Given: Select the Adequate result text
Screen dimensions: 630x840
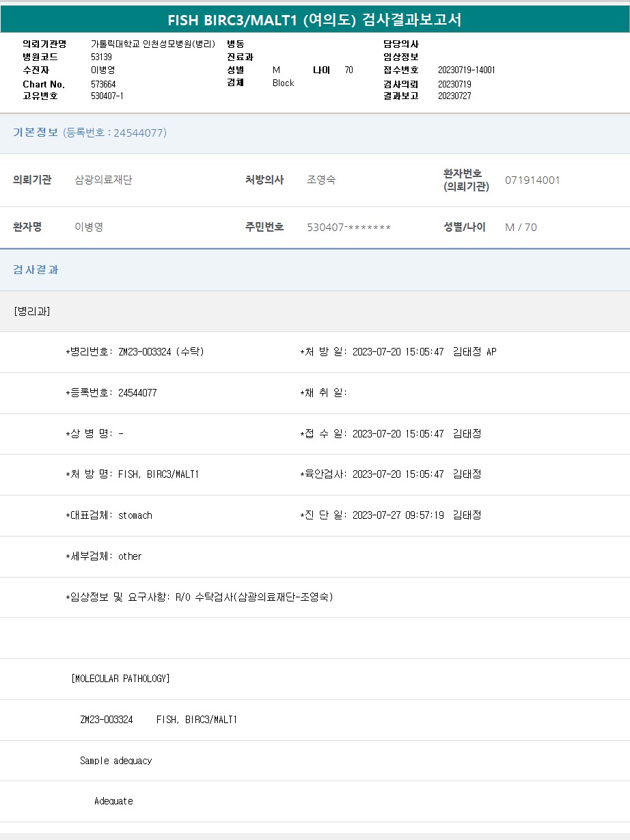Looking at the screenshot, I should [x=113, y=801].
